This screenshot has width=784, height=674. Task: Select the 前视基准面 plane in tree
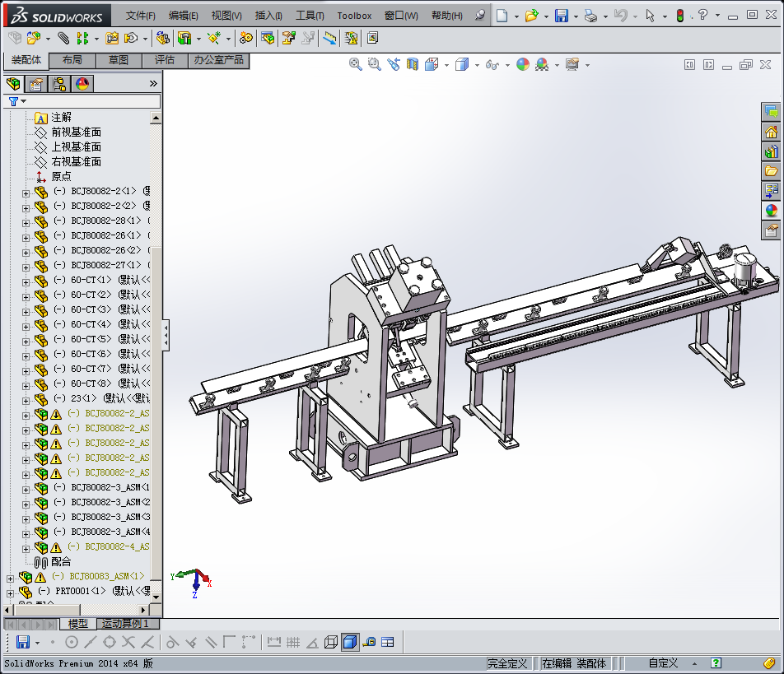point(76,132)
